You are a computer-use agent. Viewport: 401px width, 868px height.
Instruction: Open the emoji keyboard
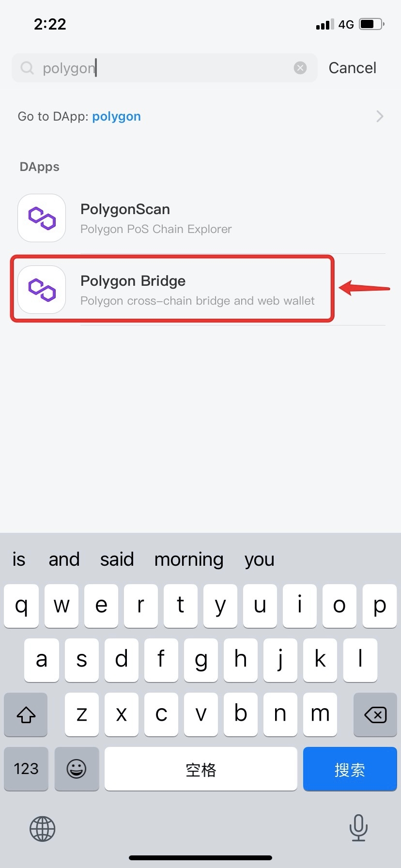pyautogui.click(x=77, y=769)
